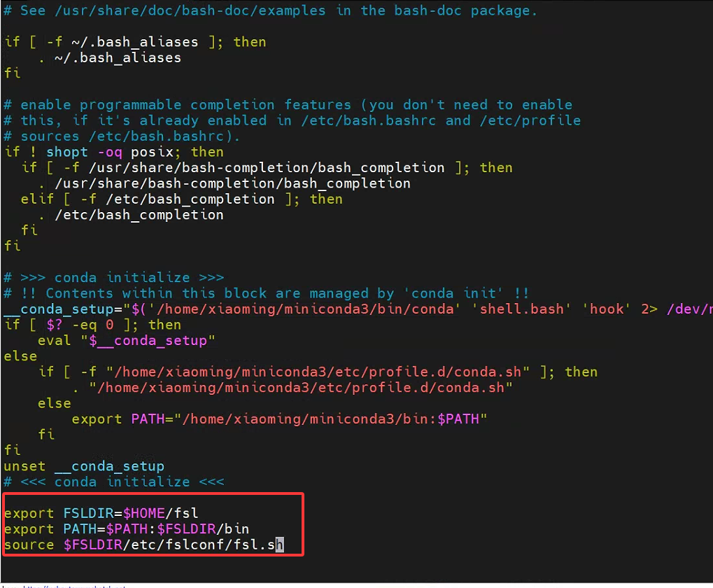Place cursor on 'source $FSLDIR/etc/fslconf/fsl.sh' line
This screenshot has height=588, width=713.
coord(143,545)
